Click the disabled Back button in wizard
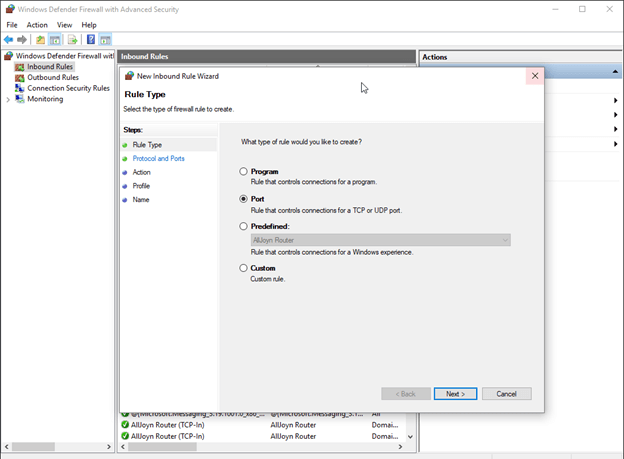624x459 pixels. click(x=406, y=394)
